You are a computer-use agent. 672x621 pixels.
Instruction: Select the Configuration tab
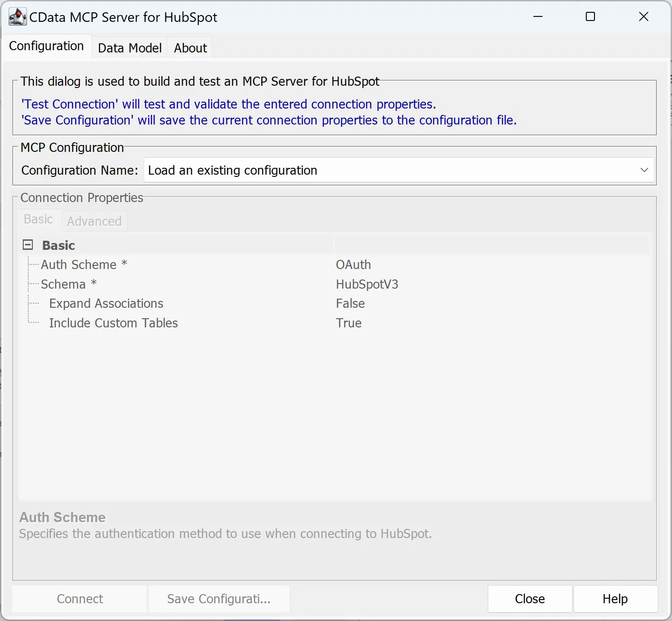point(46,46)
